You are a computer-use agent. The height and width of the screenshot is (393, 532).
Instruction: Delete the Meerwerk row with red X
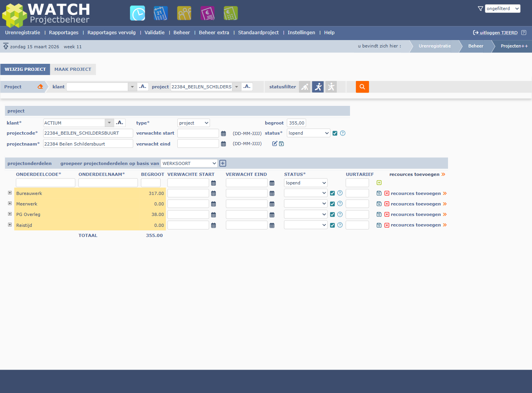pos(387,204)
